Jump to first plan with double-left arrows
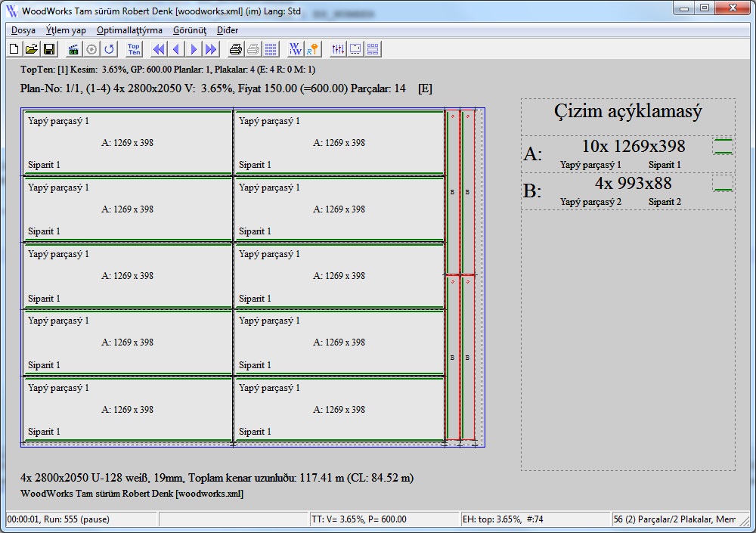 click(x=159, y=48)
